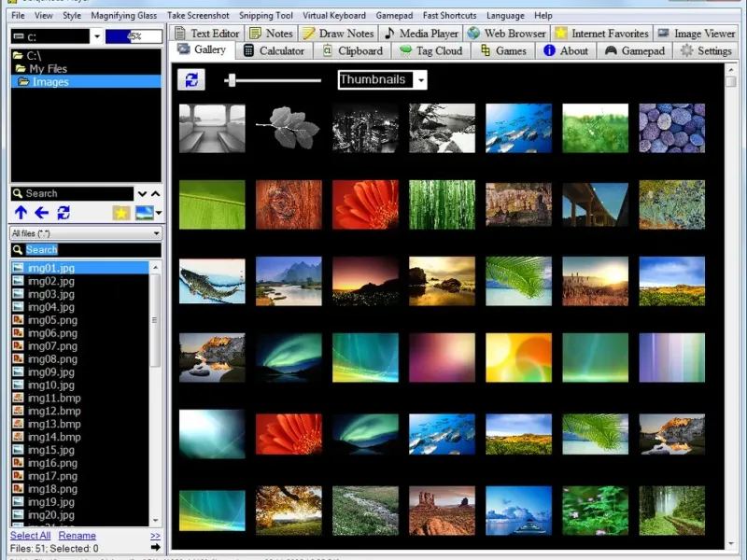
Task: Click the blue back arrow icon
Action: tap(41, 213)
